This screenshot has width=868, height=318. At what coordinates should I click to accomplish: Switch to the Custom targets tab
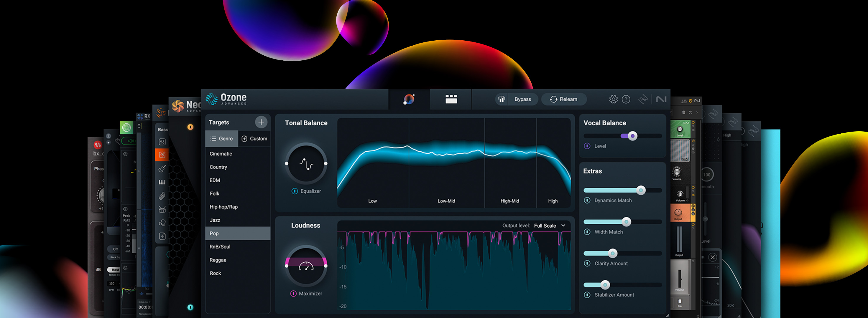pyautogui.click(x=254, y=139)
